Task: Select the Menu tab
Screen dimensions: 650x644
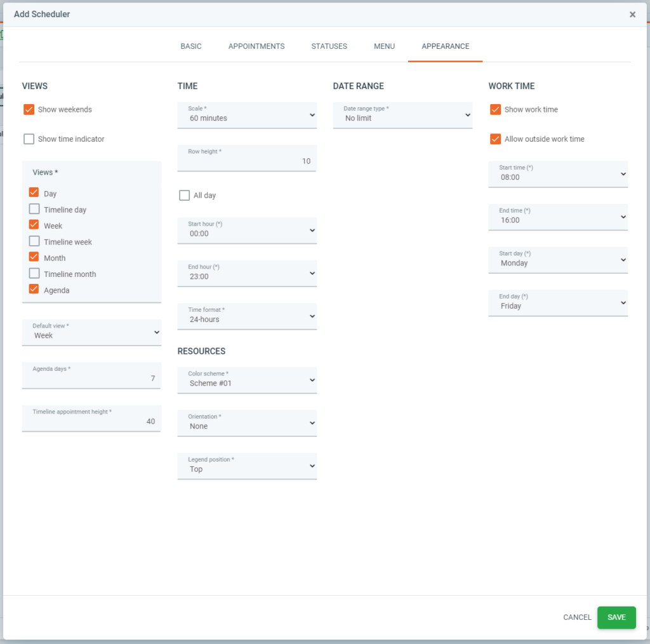Action: 384,46
